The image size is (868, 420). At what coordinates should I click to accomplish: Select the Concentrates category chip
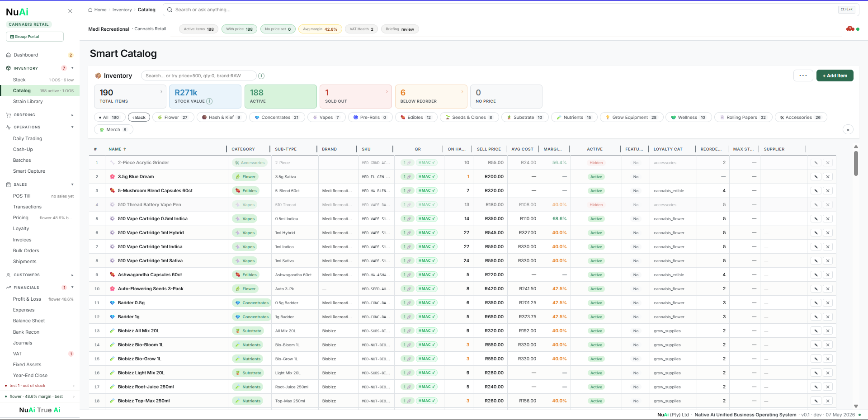tap(277, 118)
